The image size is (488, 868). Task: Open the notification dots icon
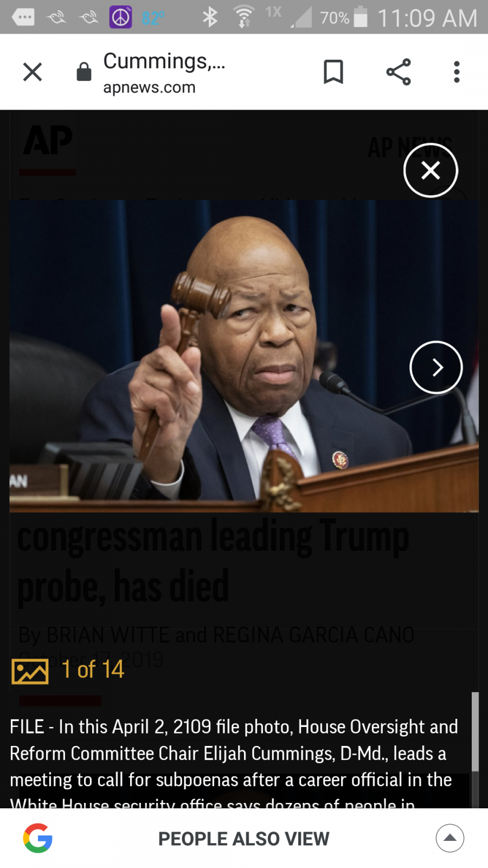(x=23, y=17)
